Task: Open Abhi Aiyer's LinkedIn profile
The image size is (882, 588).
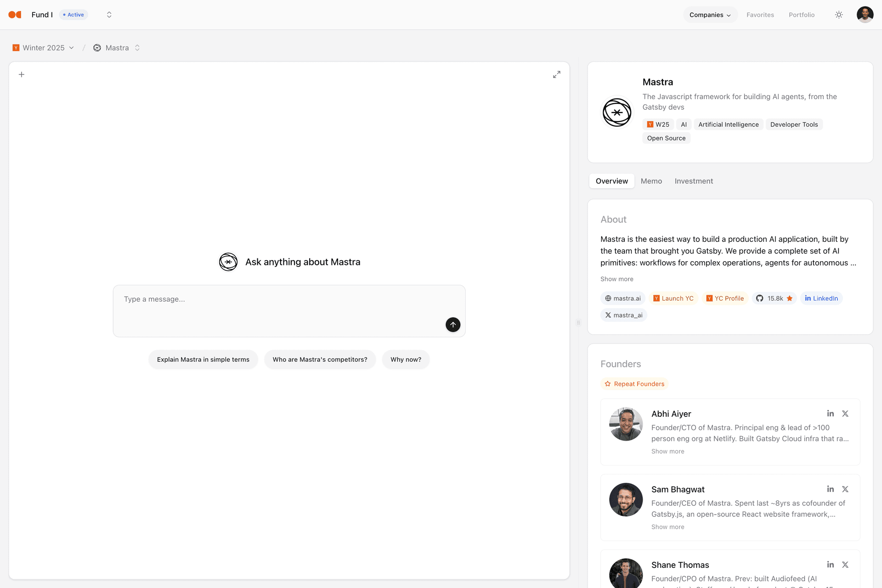Action: [830, 413]
